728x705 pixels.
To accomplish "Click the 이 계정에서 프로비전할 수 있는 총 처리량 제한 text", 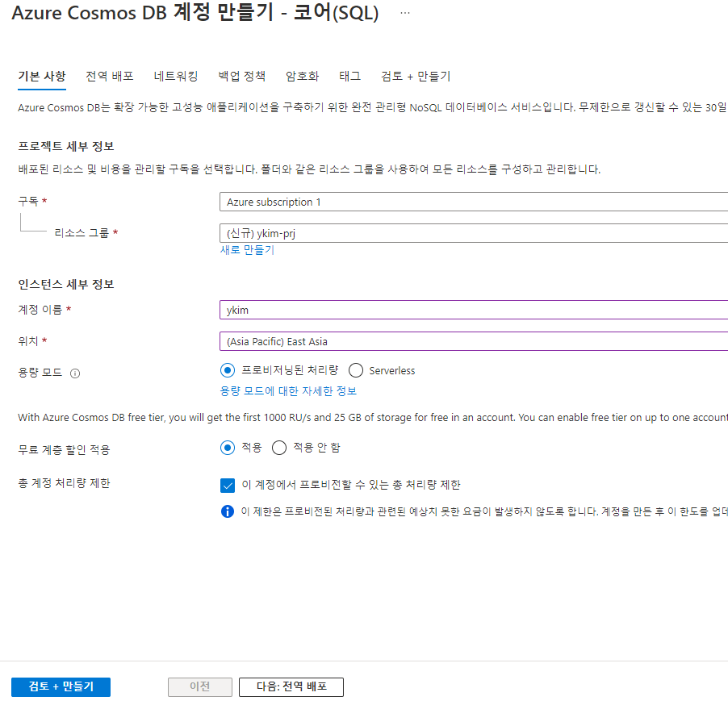I will coord(351,485).
